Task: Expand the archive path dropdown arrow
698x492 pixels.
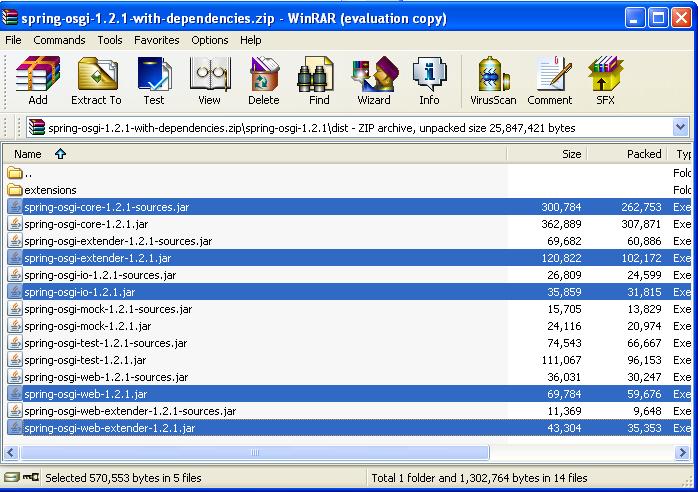Action: [680, 127]
